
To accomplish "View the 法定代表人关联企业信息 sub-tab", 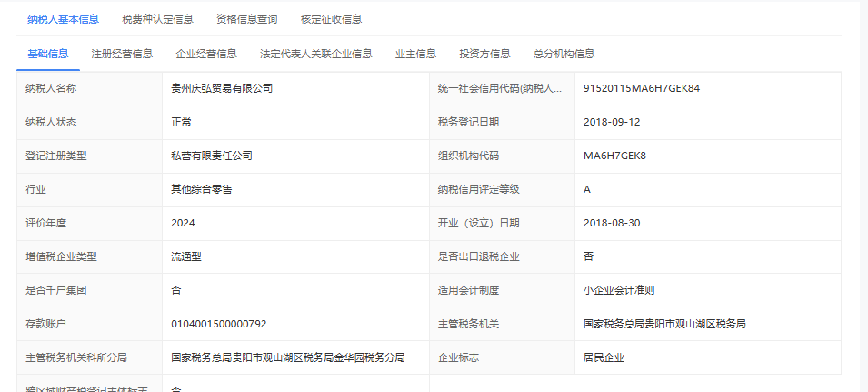I will click(315, 54).
